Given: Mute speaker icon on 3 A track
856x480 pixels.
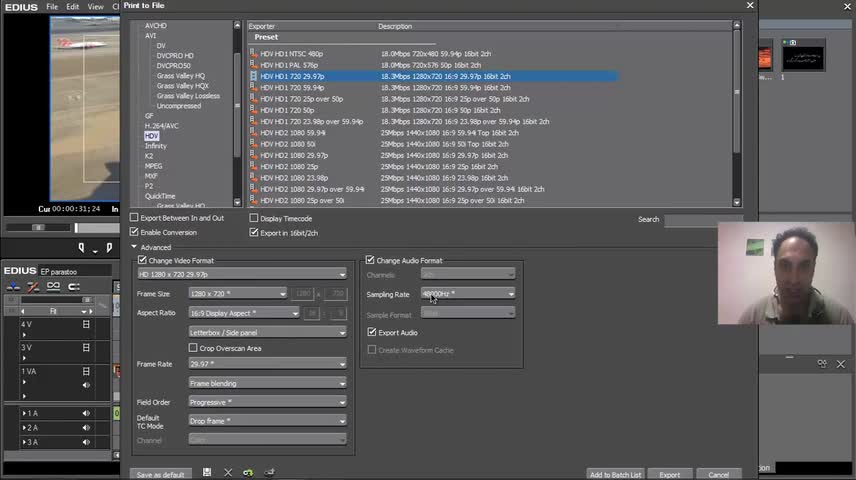Looking at the screenshot, I should [x=86, y=442].
